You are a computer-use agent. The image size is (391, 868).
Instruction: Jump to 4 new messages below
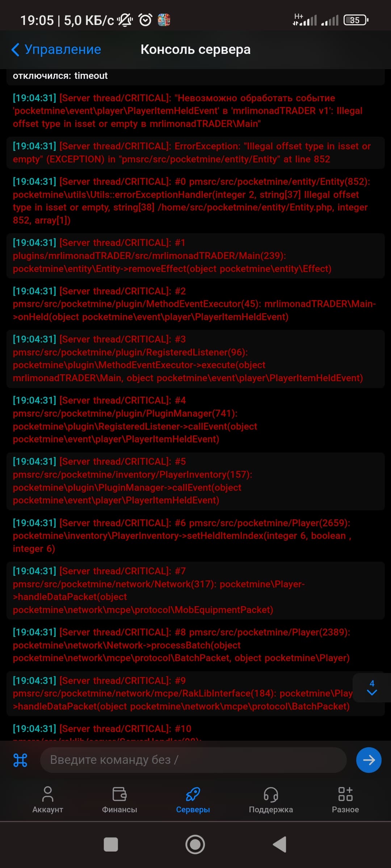click(x=372, y=688)
